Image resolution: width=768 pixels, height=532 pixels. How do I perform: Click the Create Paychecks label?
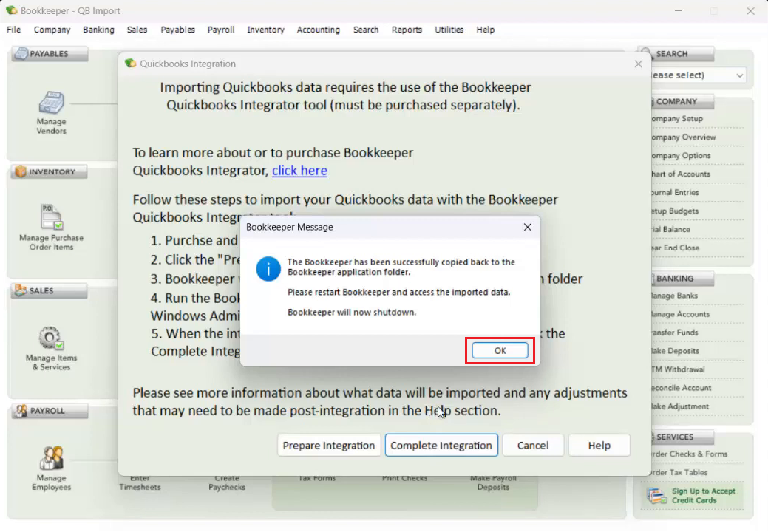point(227,483)
